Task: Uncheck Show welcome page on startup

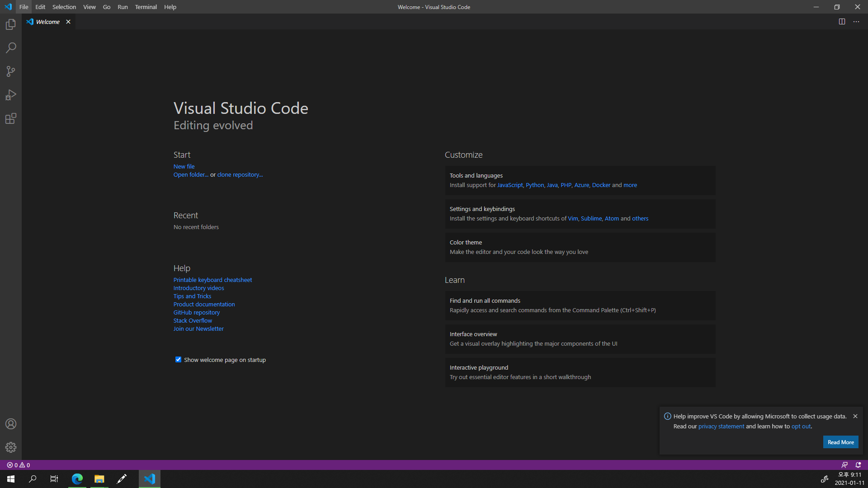Action: [178, 360]
